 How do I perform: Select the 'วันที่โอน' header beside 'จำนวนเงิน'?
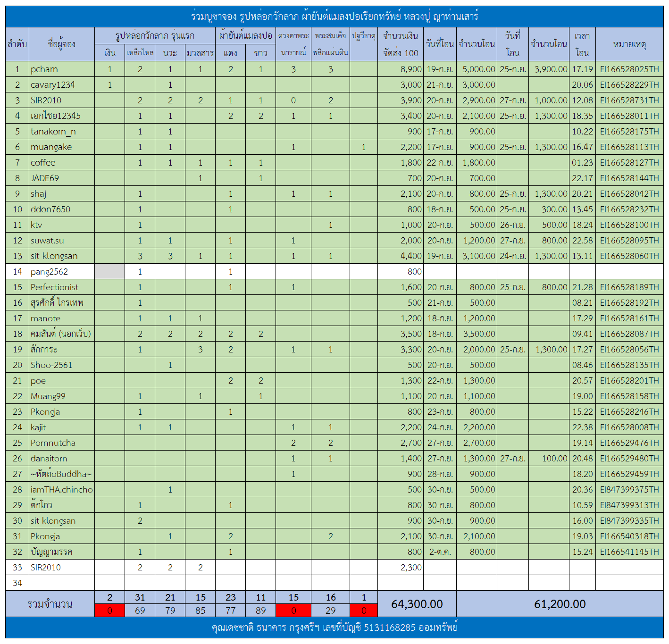coord(440,44)
